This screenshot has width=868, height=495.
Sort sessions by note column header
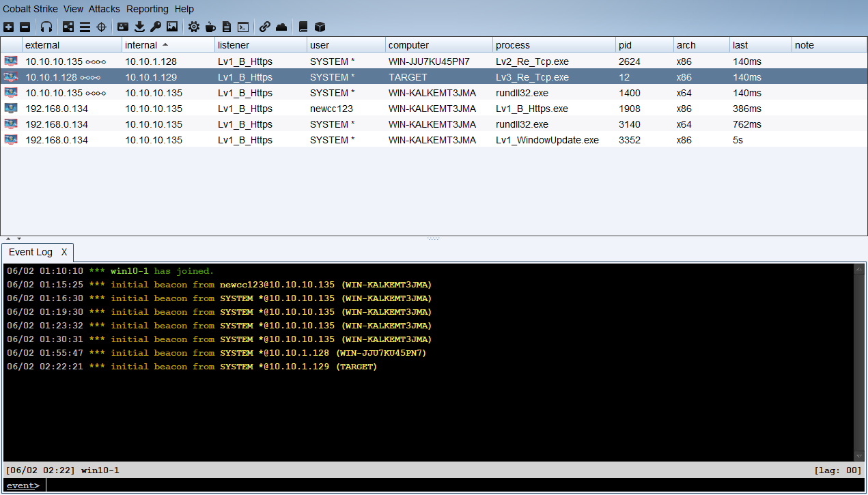[829, 45]
